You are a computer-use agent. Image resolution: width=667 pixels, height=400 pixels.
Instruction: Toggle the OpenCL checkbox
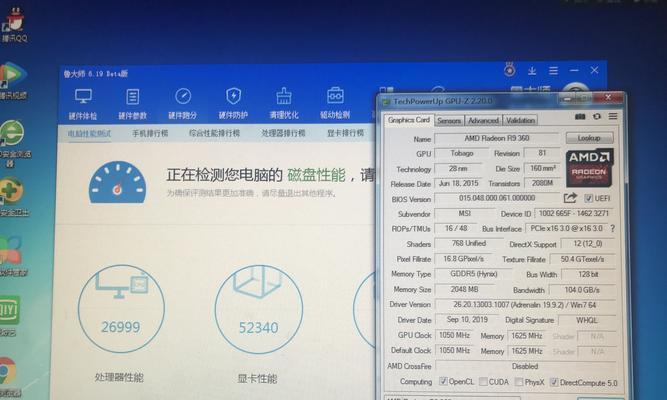[x=443, y=381]
